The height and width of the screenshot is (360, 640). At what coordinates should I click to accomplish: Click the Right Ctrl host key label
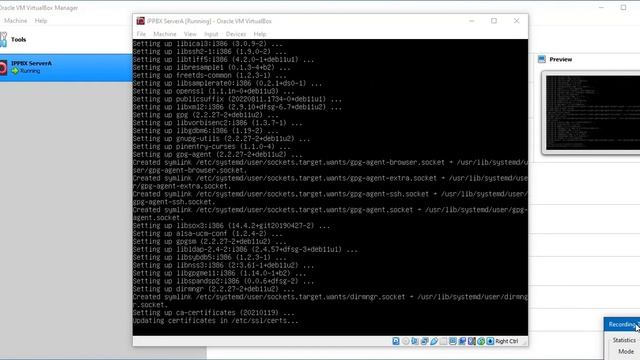pyautogui.click(x=507, y=341)
